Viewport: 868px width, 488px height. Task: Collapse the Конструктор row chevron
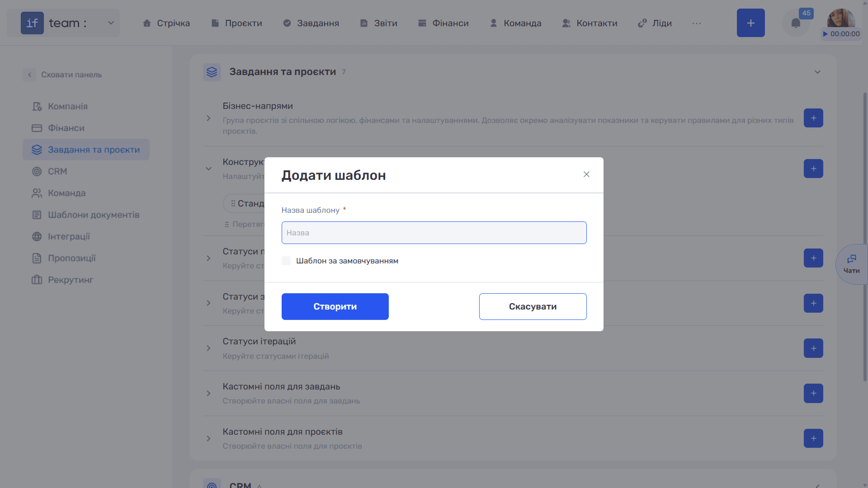209,169
